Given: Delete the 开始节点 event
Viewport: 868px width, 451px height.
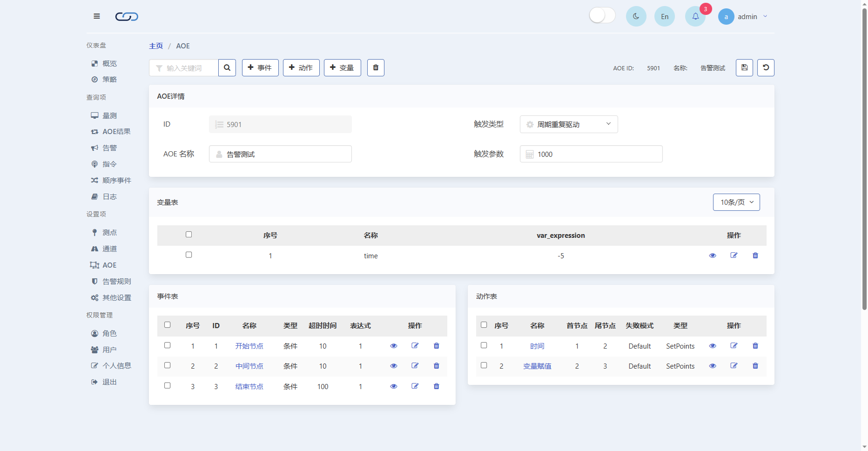Looking at the screenshot, I should point(437,346).
